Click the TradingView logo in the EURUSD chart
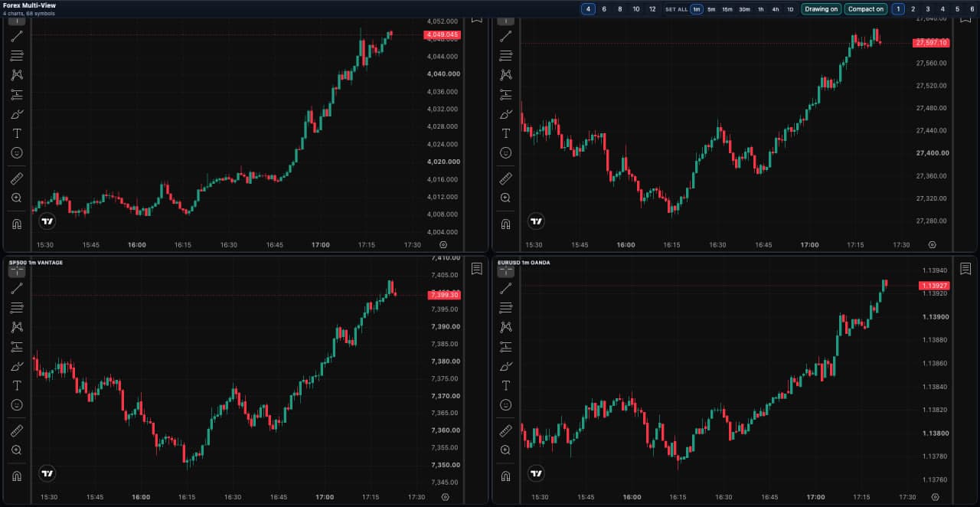 click(x=536, y=474)
